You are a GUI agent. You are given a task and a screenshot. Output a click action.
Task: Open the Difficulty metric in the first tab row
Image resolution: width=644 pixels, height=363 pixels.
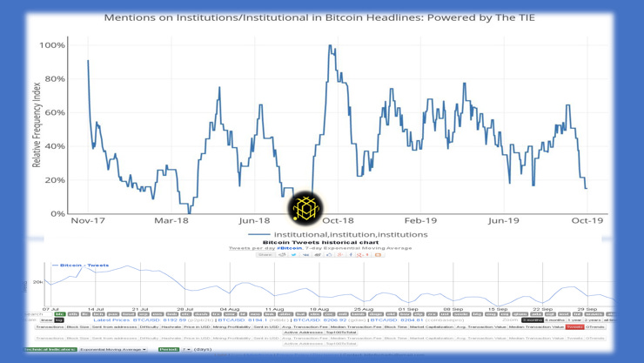(149, 326)
